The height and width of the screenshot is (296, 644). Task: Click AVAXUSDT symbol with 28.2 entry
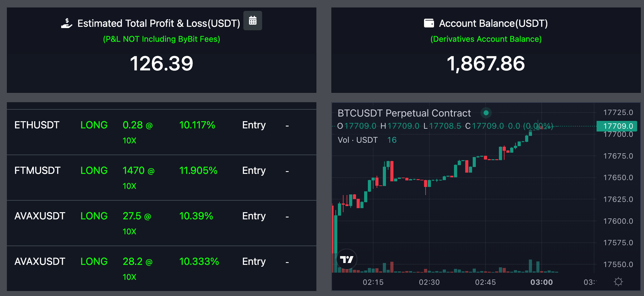pyautogui.click(x=40, y=261)
